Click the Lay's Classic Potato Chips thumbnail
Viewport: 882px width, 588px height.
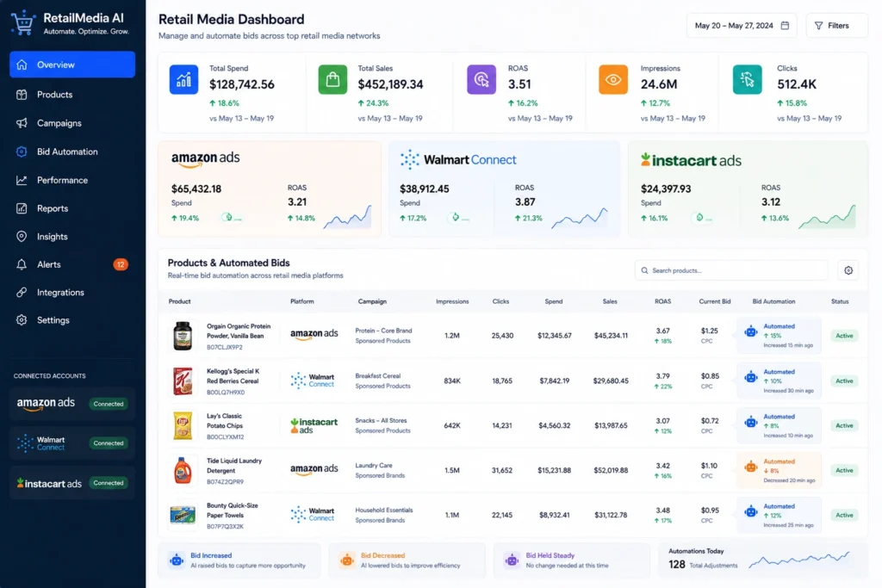click(183, 425)
